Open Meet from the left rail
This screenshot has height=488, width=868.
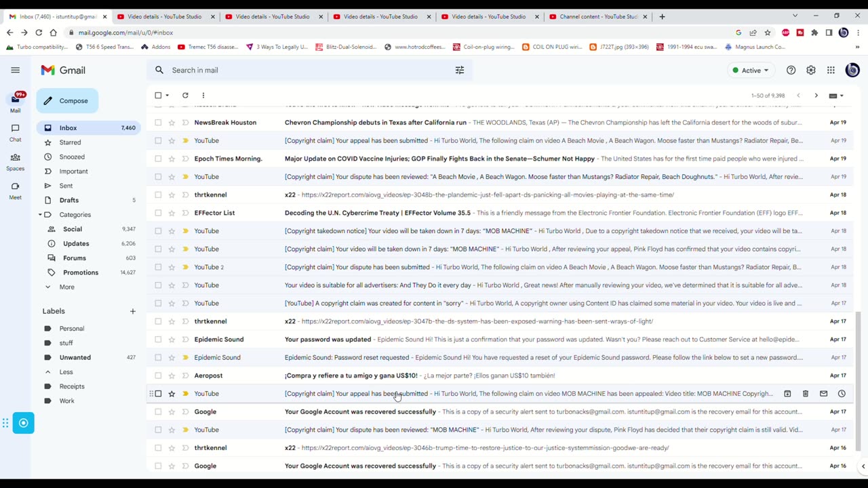click(x=15, y=190)
